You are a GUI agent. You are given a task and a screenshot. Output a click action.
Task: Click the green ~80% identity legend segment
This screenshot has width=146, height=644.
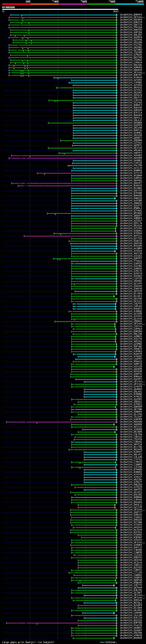pyautogui.click(x=101, y=4)
